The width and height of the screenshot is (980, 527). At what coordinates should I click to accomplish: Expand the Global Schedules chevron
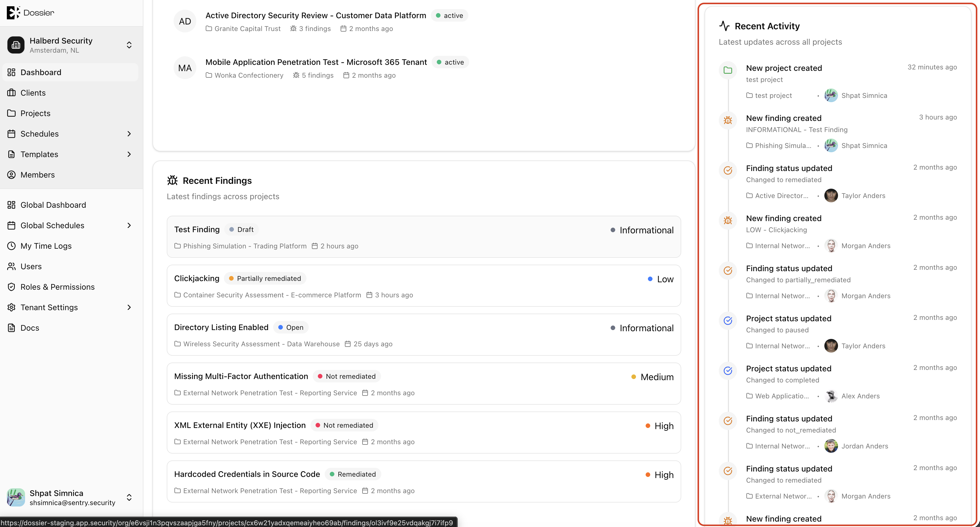pos(129,226)
